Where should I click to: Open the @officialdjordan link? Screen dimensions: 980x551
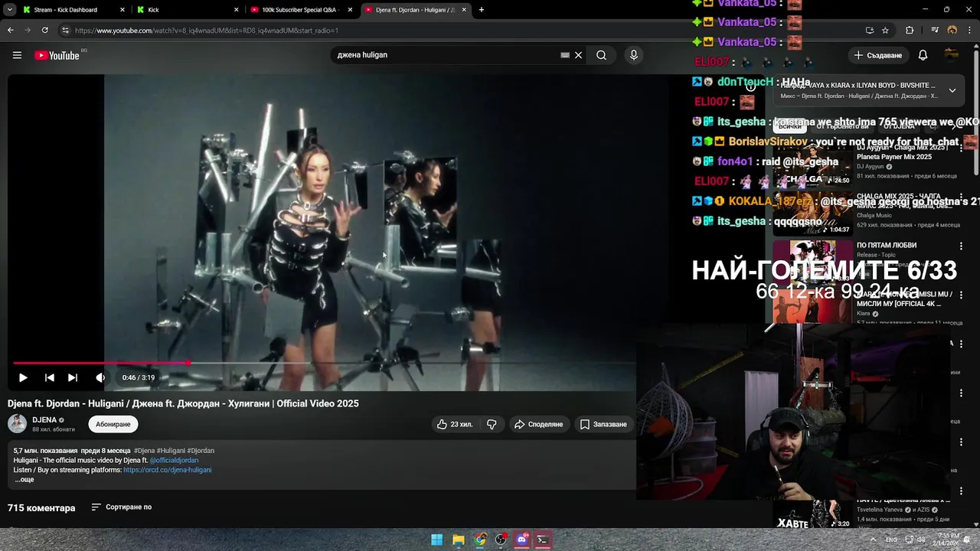pos(174,460)
